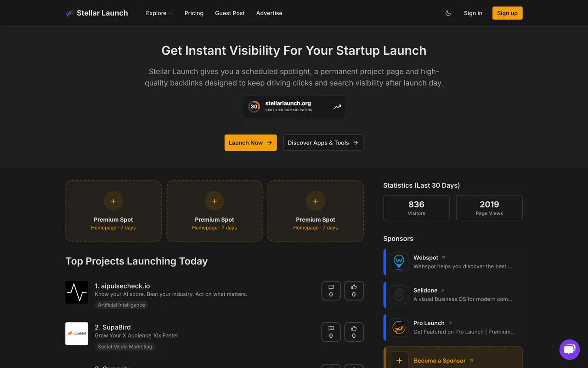
Task: Open comments for aipulsecheck.io
Action: pos(331,291)
